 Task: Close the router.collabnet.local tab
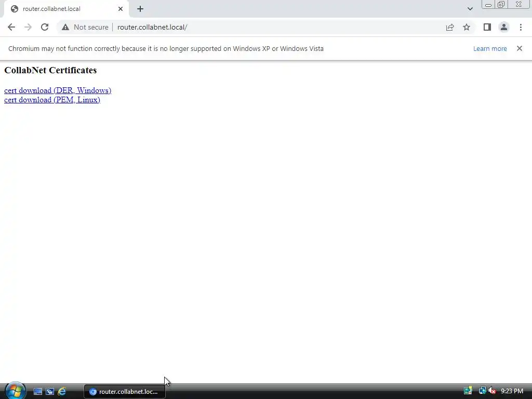(x=121, y=9)
